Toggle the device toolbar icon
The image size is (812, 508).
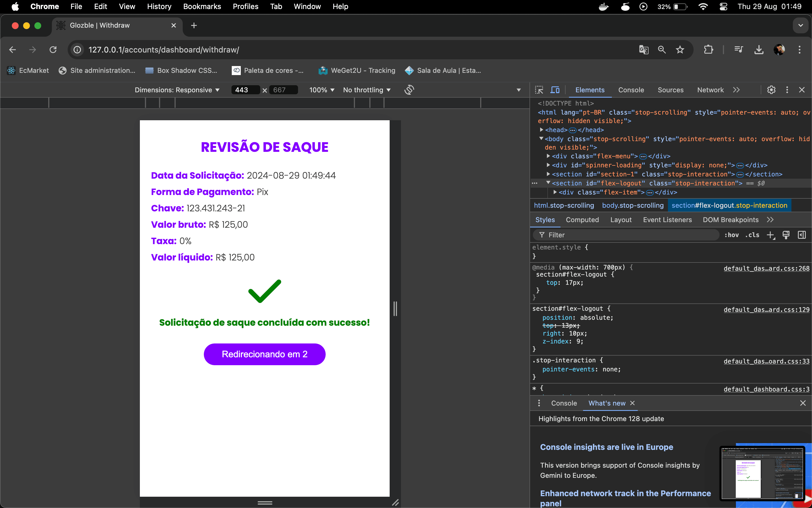[x=555, y=90]
